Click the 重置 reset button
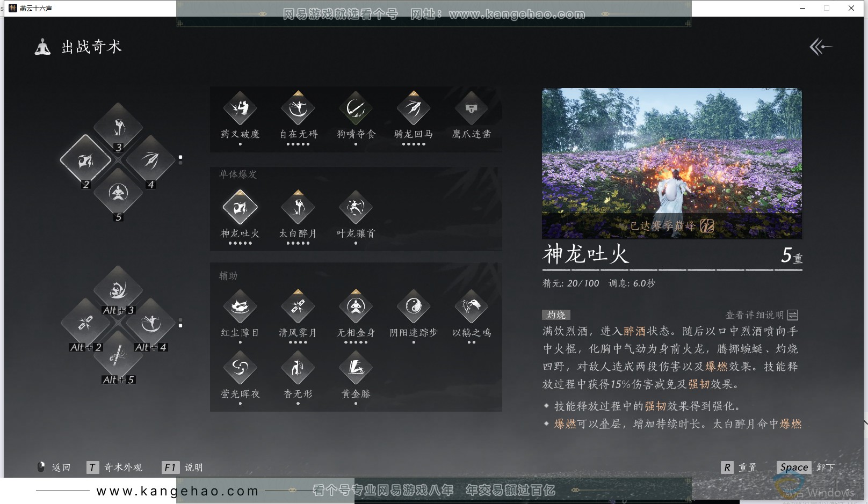Viewport: 868px width, 504px height. click(739, 468)
